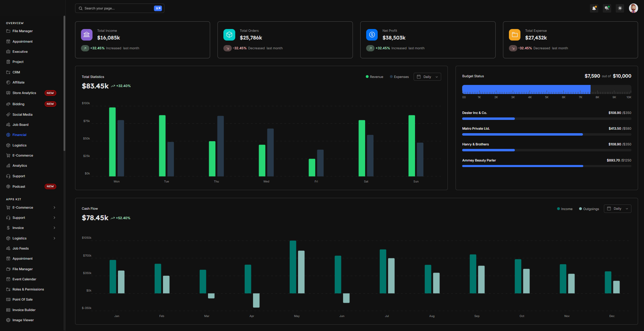Open the Daily selector on Cash Flow chart

click(617, 208)
